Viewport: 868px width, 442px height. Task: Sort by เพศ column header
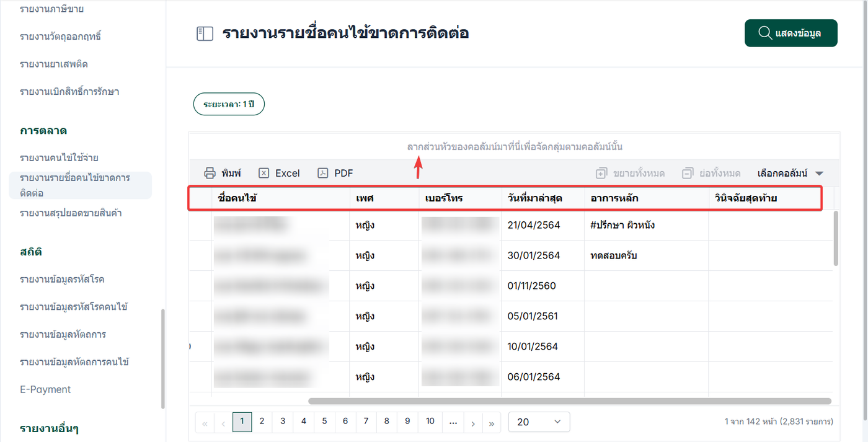[384, 198]
